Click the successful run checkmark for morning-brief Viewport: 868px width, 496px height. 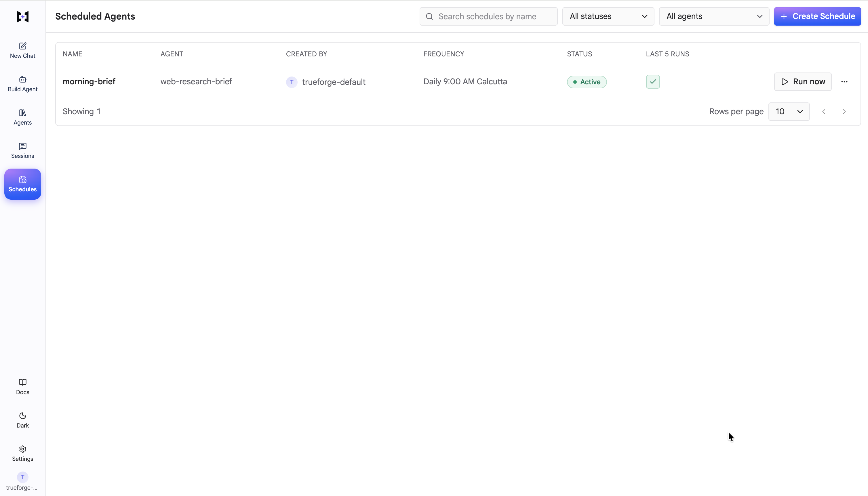click(653, 82)
